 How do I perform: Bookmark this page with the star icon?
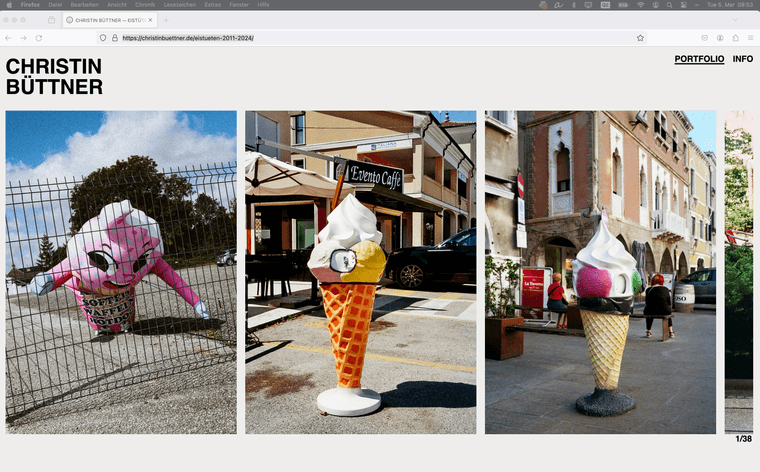tap(640, 38)
